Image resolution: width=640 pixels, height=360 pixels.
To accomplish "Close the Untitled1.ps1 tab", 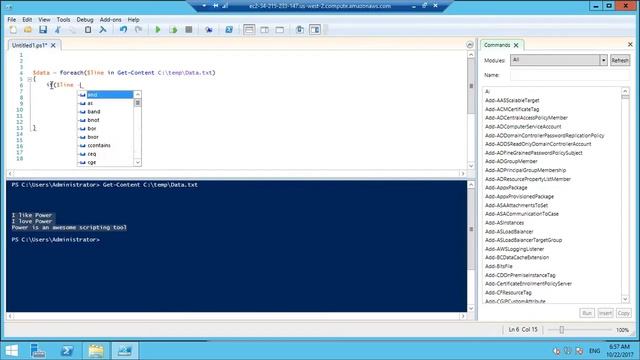I will pyautogui.click(x=53, y=45).
